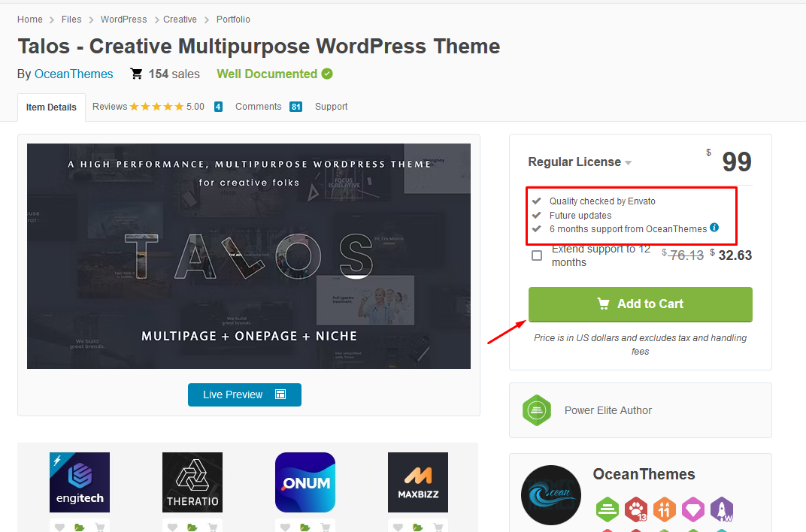Click the green folder icon under Theratio
Image resolution: width=806 pixels, height=532 pixels.
point(192,527)
